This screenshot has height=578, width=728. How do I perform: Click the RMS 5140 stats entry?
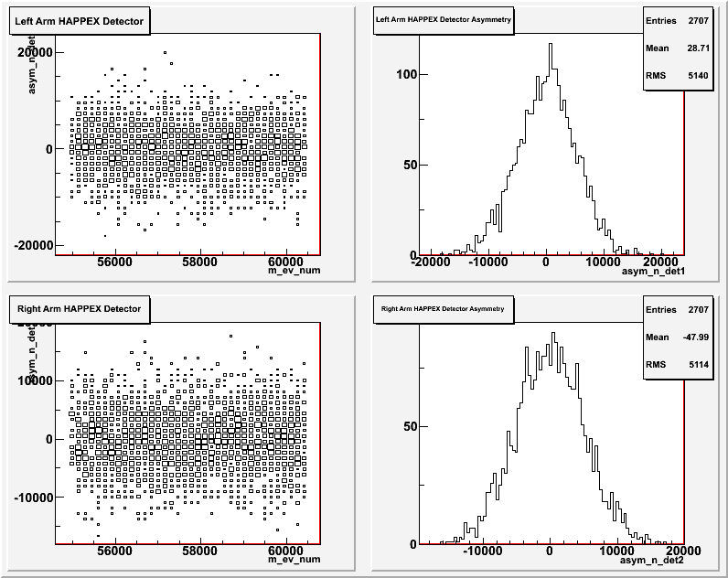pos(678,76)
